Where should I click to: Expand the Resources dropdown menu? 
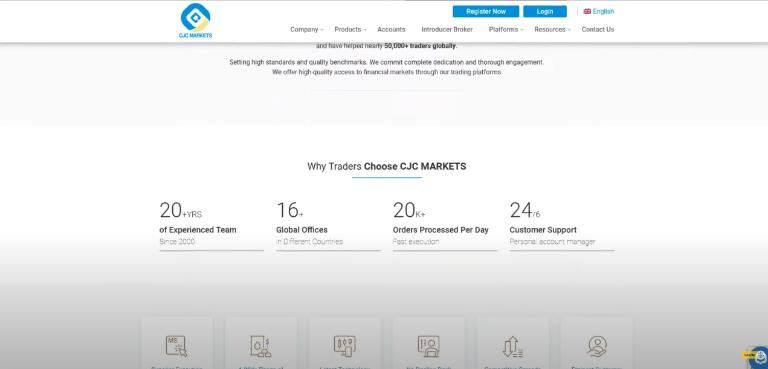(x=552, y=29)
